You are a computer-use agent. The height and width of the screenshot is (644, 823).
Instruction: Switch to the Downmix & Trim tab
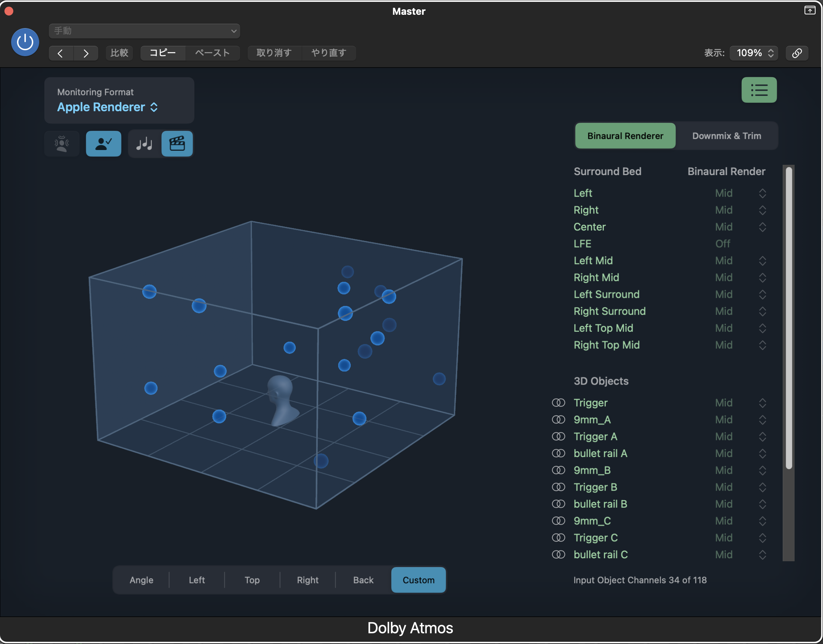(727, 136)
